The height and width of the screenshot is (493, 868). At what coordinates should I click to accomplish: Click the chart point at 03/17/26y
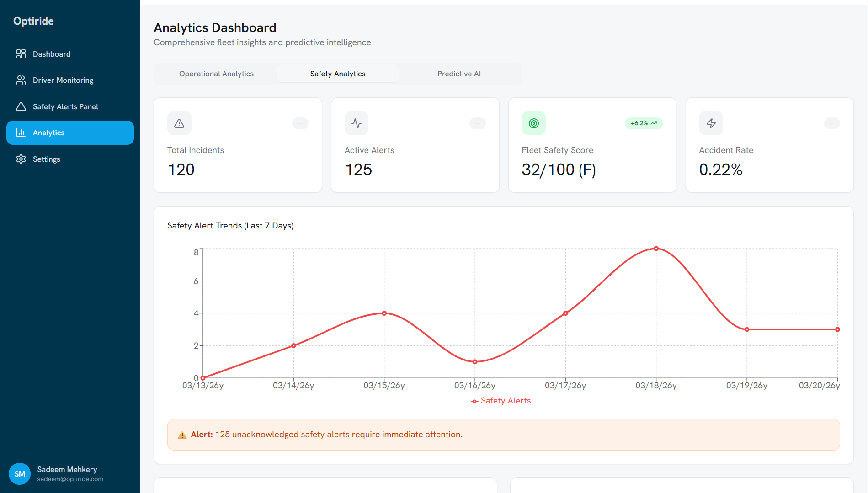click(x=565, y=313)
